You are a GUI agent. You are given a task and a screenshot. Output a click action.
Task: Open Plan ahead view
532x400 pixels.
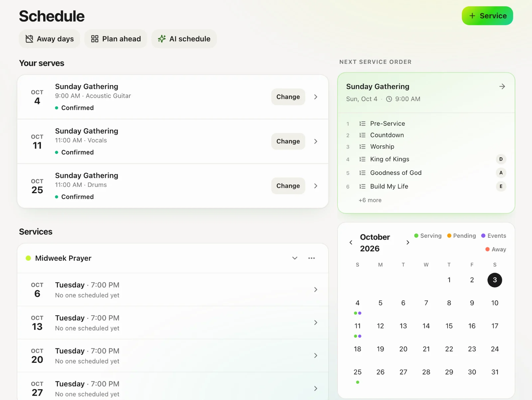(x=116, y=39)
